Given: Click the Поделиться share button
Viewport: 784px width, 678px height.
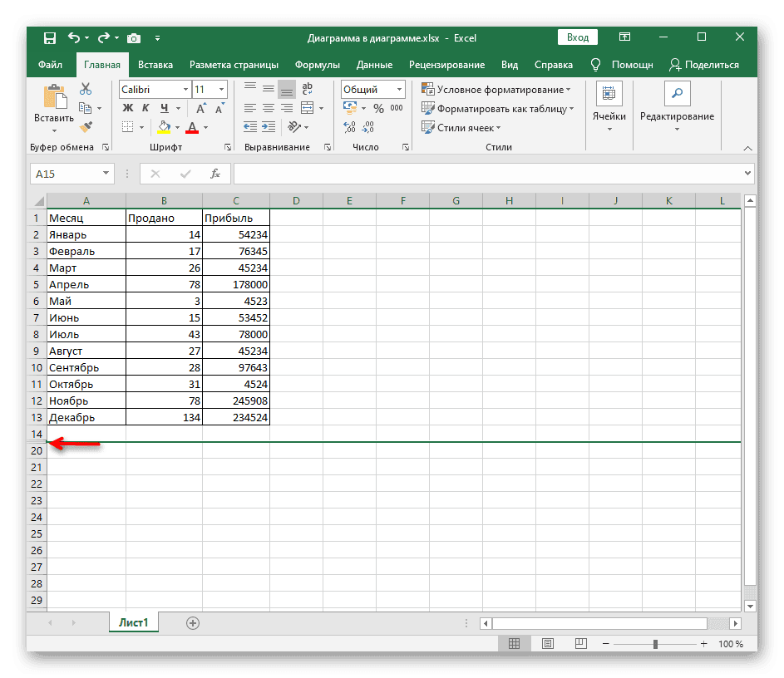Looking at the screenshot, I should (x=703, y=65).
